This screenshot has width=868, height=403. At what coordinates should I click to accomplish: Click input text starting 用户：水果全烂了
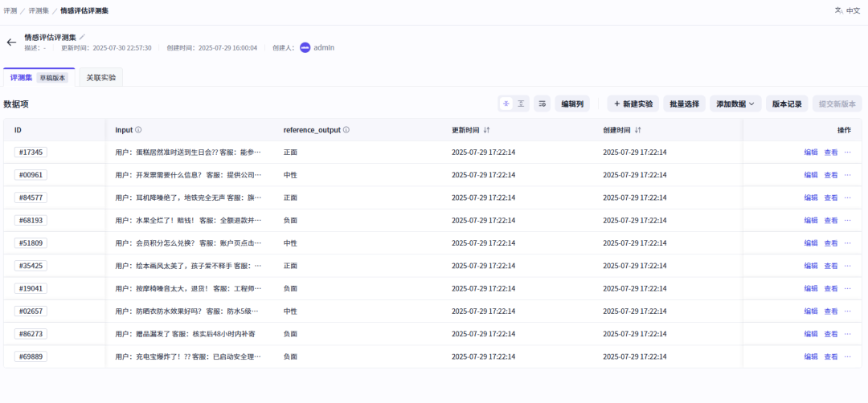(187, 221)
